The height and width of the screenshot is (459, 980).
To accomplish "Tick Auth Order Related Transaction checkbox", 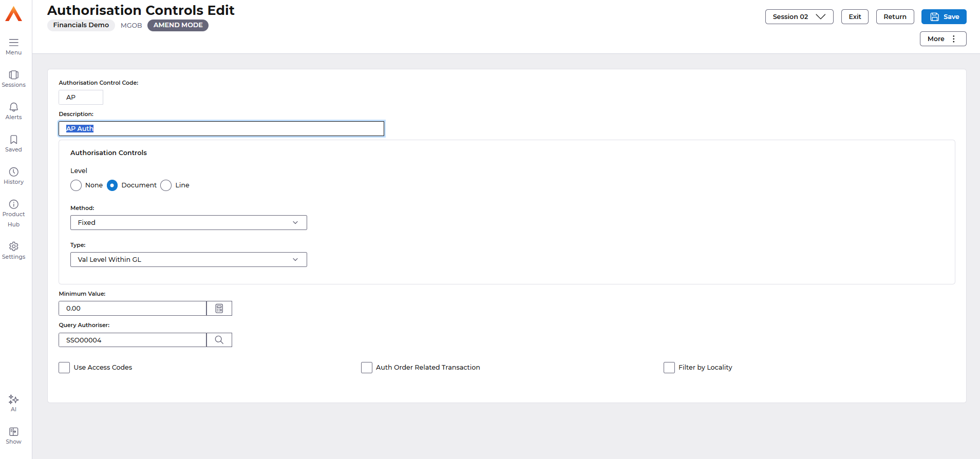I will pos(367,368).
